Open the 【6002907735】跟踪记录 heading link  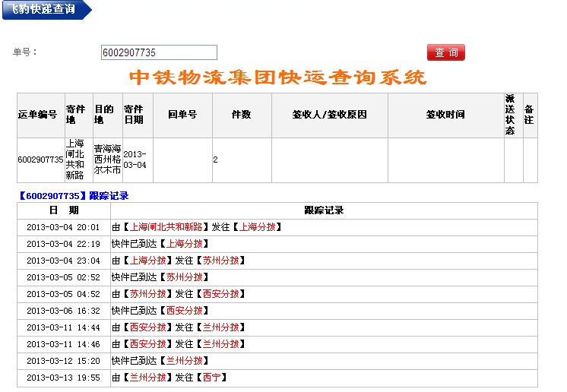[73, 195]
